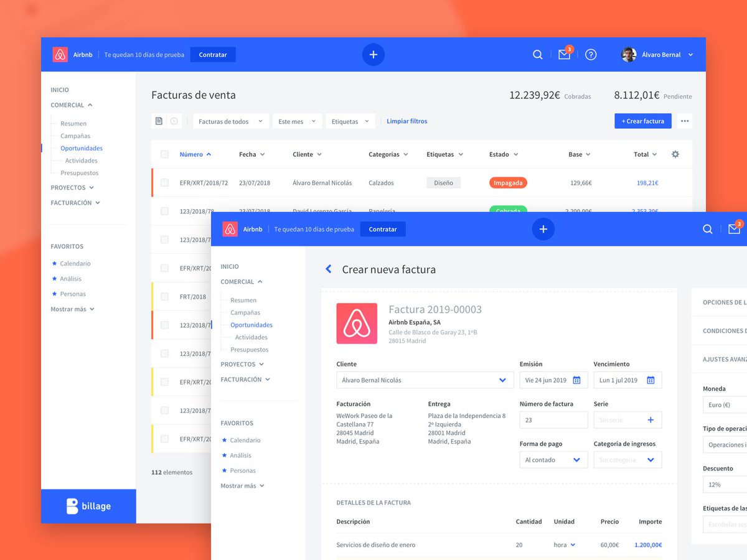The image size is (747, 560).
Task: Expand Mostrar más in back window favorites
Action: [72, 309]
